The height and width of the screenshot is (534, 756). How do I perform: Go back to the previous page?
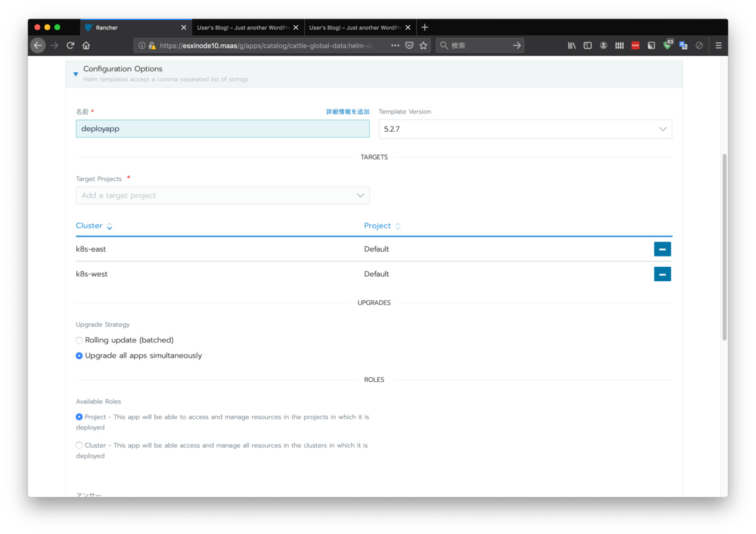click(38, 45)
